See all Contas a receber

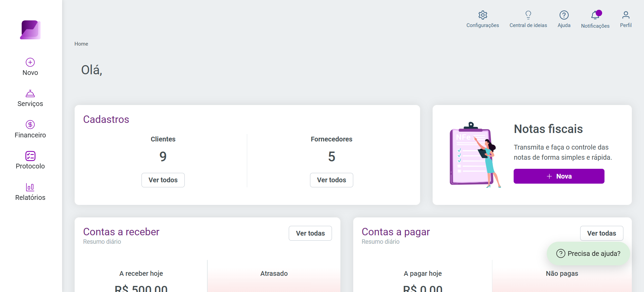[310, 233]
